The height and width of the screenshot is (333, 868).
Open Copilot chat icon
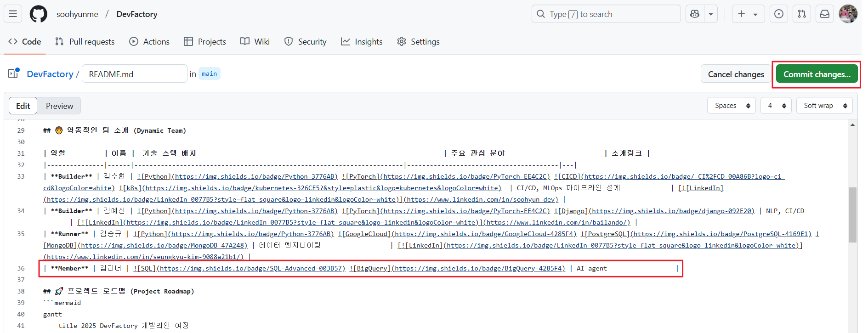click(695, 14)
